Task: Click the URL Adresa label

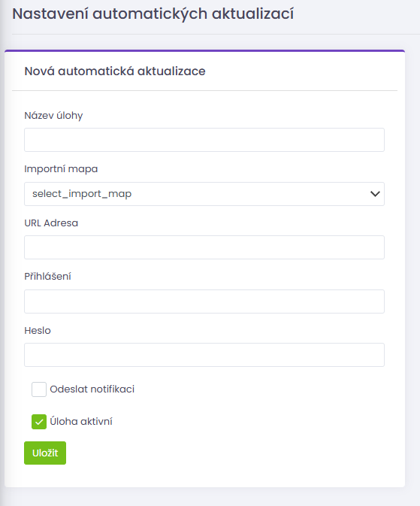Action: point(51,223)
